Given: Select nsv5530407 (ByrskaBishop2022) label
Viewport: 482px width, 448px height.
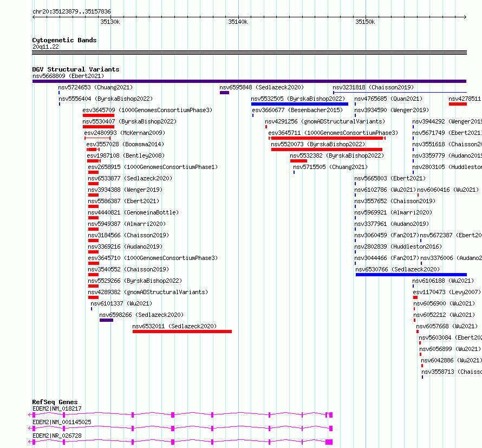Looking at the screenshot, I should [129, 121].
